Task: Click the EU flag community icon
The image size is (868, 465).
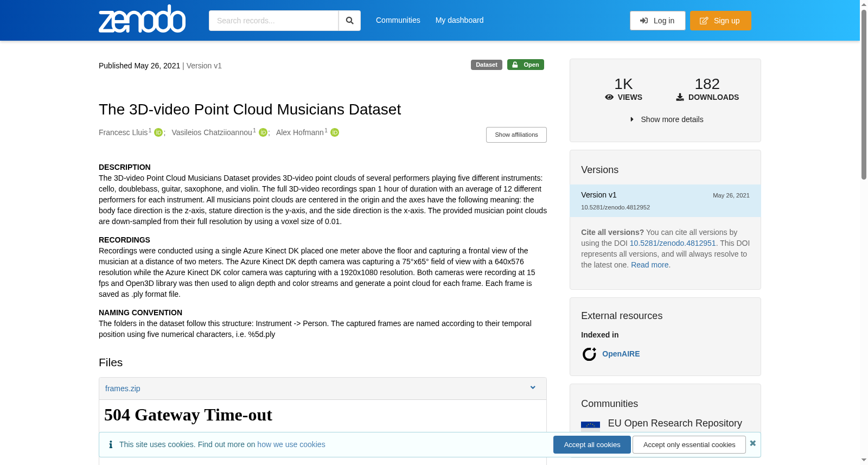Action: click(x=590, y=425)
